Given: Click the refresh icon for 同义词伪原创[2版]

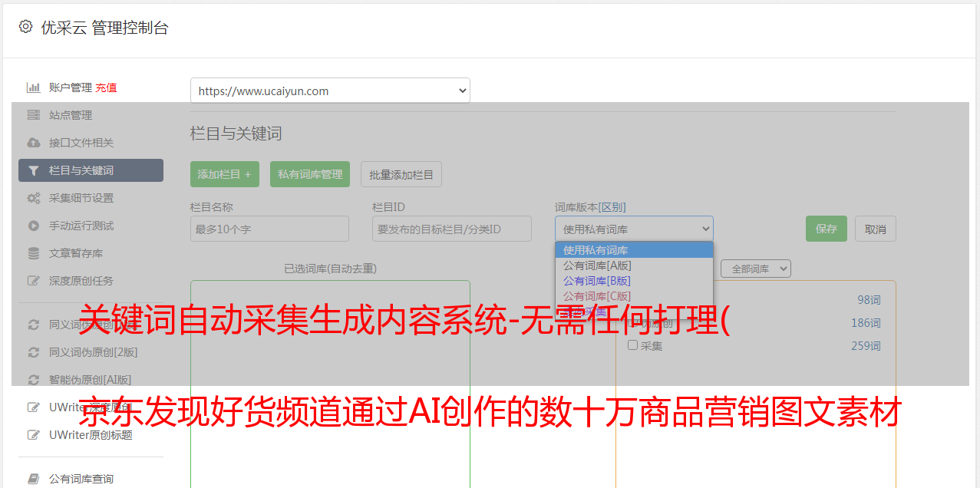Looking at the screenshot, I should (33, 352).
